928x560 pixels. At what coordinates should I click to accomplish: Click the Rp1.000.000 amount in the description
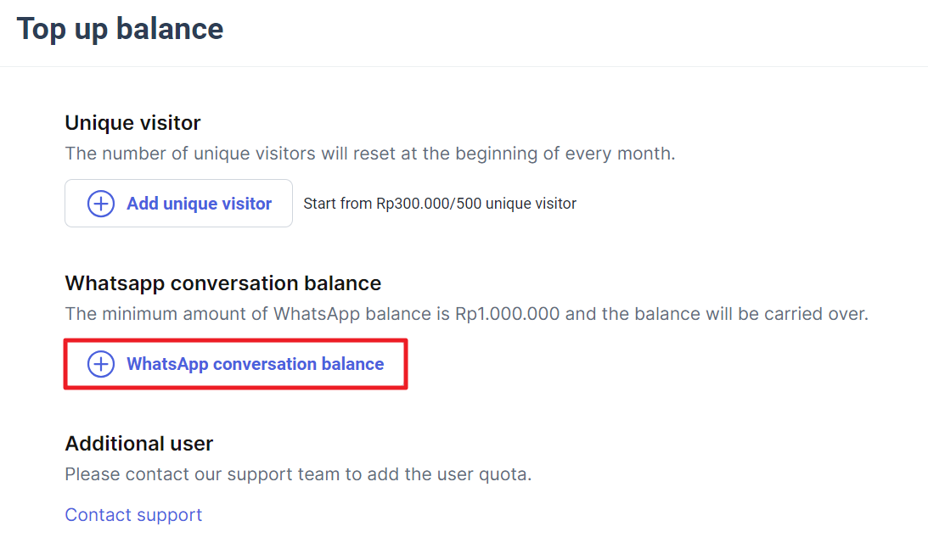pyautogui.click(x=507, y=314)
